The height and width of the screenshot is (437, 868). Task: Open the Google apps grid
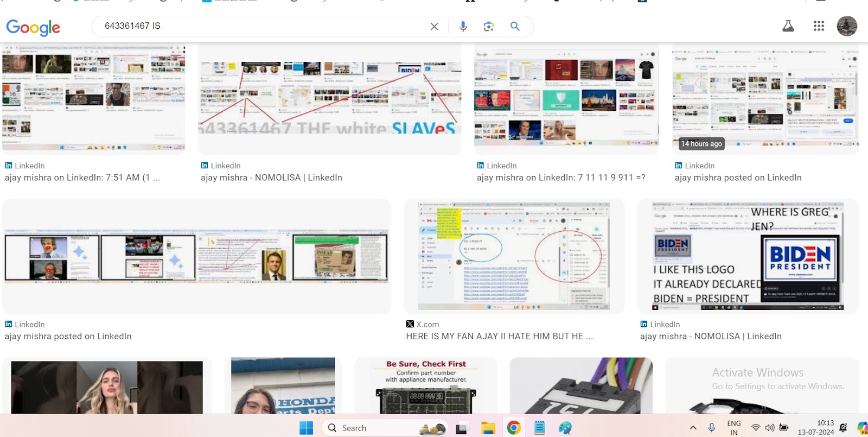819,26
